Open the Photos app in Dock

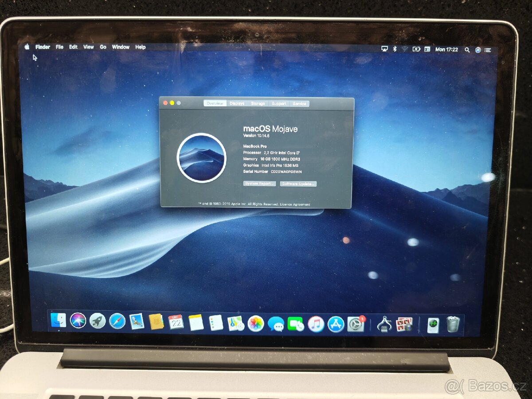[256, 323]
